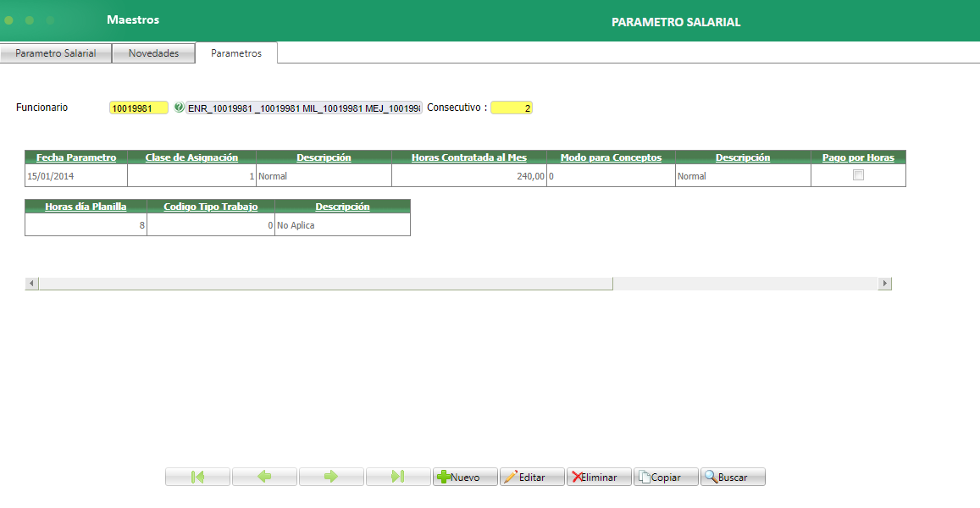Open the Novedades tab
This screenshot has width=980, height=508.
click(x=154, y=53)
